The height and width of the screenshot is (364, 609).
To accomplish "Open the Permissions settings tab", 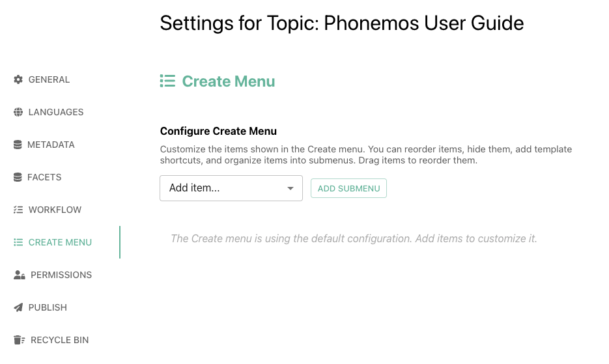I will click(x=61, y=275).
